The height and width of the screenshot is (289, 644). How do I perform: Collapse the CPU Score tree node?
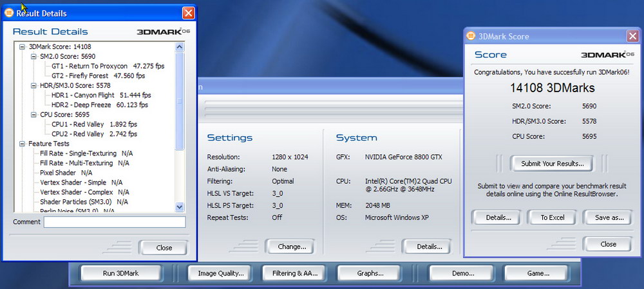pyautogui.click(x=33, y=115)
